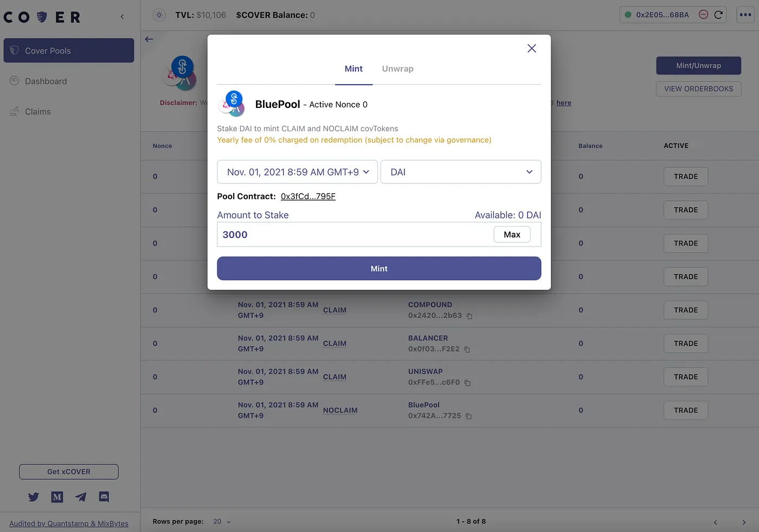Open the expiry date dropdown Nov. 01, 2021

point(298,172)
